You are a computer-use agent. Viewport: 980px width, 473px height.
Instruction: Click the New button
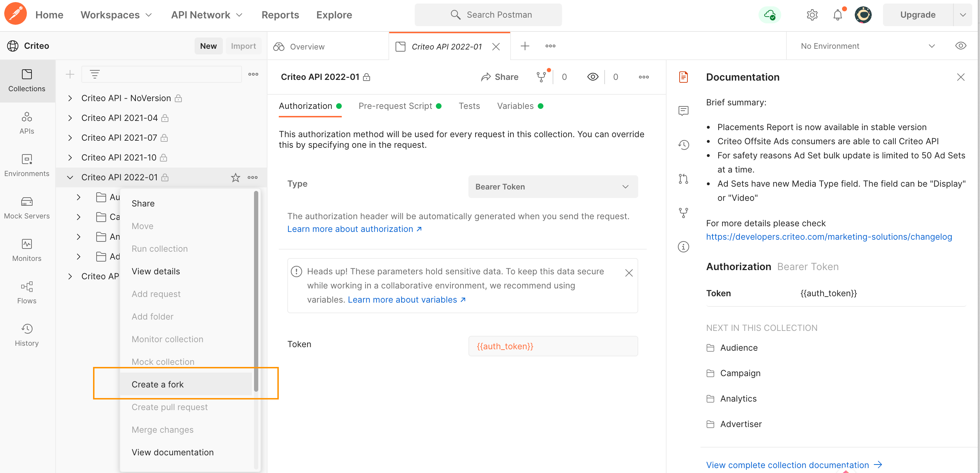pos(208,46)
